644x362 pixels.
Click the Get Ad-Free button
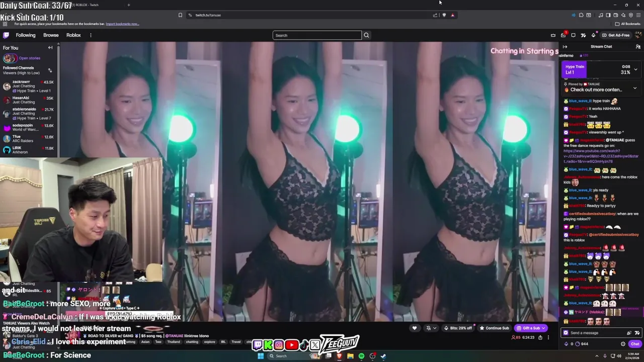616,35
